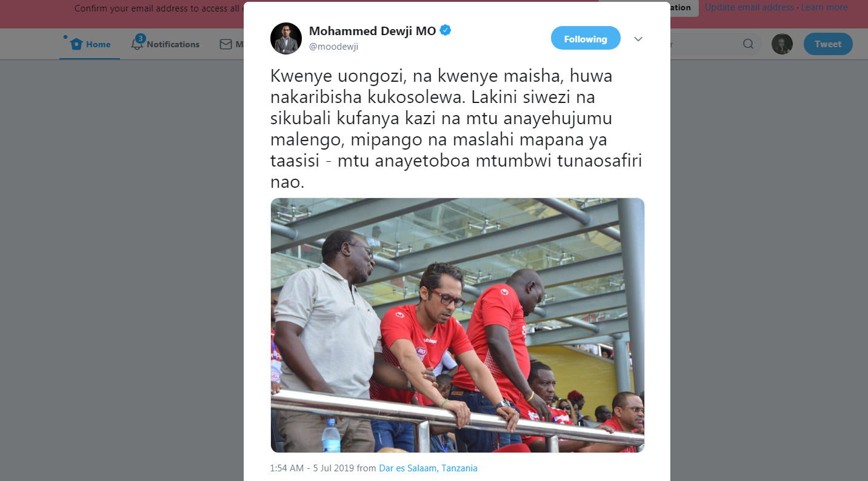Toggle the Following button to unfollow
Screen dimensions: 868x481
coord(586,39)
